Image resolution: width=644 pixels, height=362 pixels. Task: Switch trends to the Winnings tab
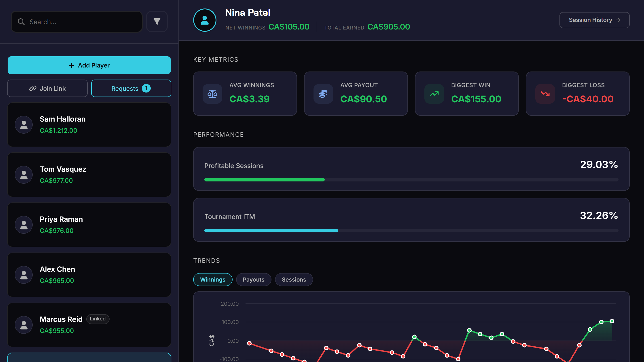[213, 280]
